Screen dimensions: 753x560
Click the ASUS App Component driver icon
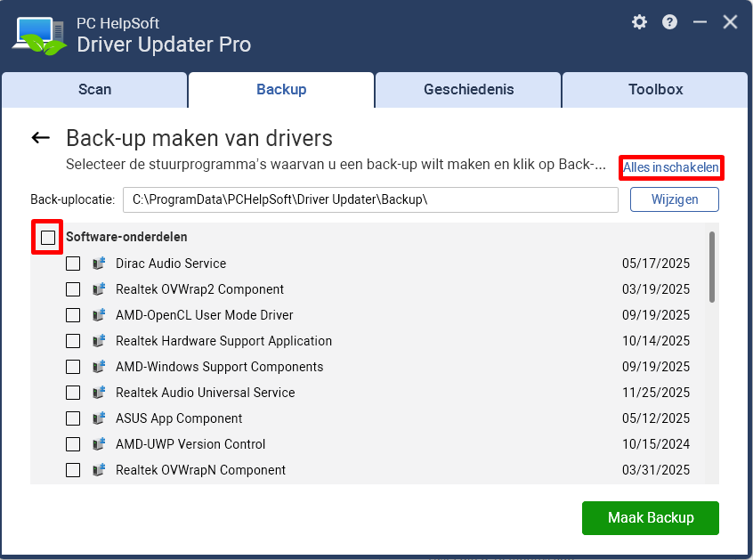(x=99, y=418)
